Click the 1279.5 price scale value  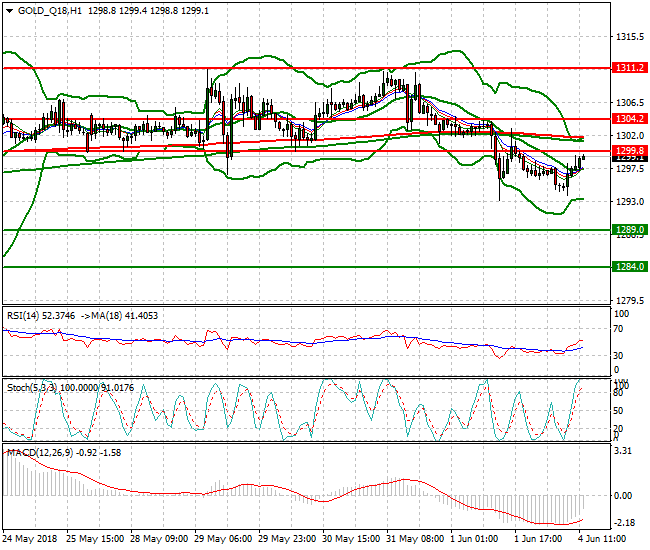[630, 300]
